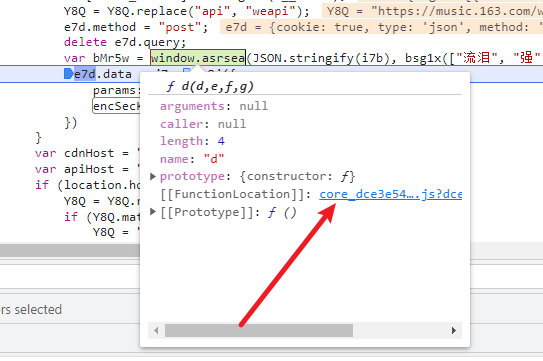The image size is (543, 361).
Task: Expand the [[Prototype]] entry
Action: (x=153, y=212)
